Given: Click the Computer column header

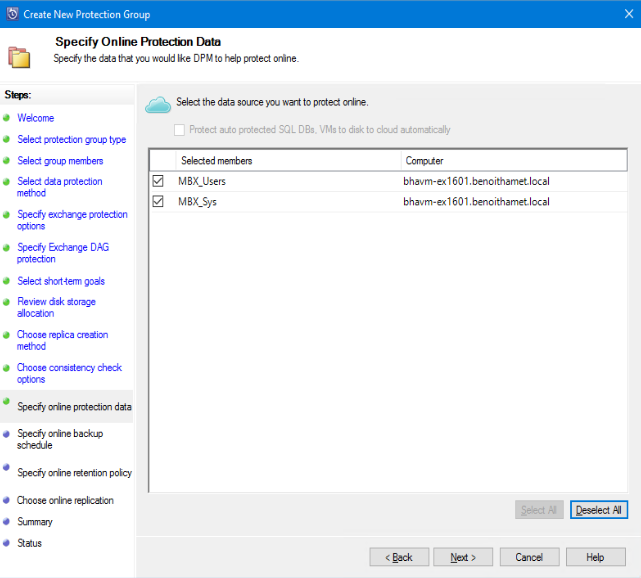Looking at the screenshot, I should pos(514,161).
